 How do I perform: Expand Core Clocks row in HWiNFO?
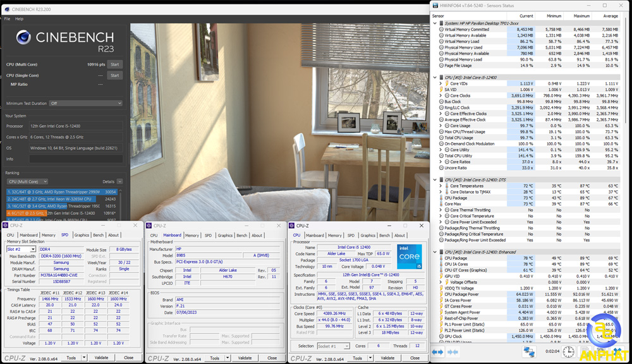click(441, 95)
